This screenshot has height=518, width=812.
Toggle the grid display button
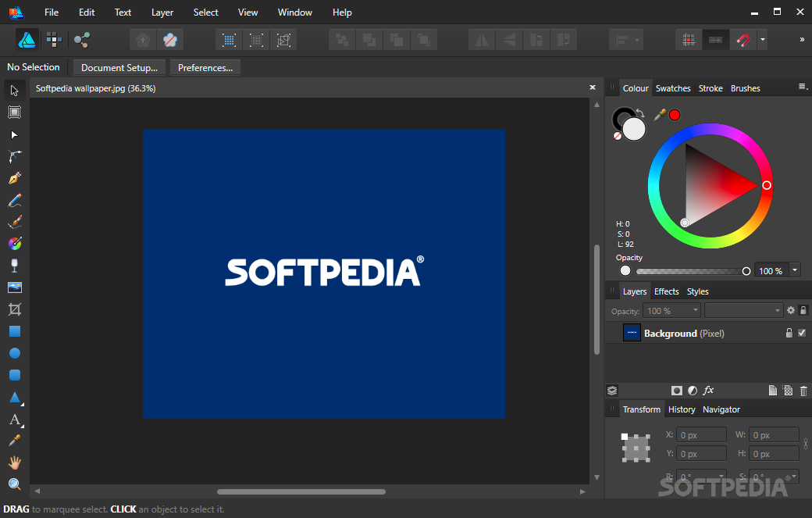click(x=688, y=40)
